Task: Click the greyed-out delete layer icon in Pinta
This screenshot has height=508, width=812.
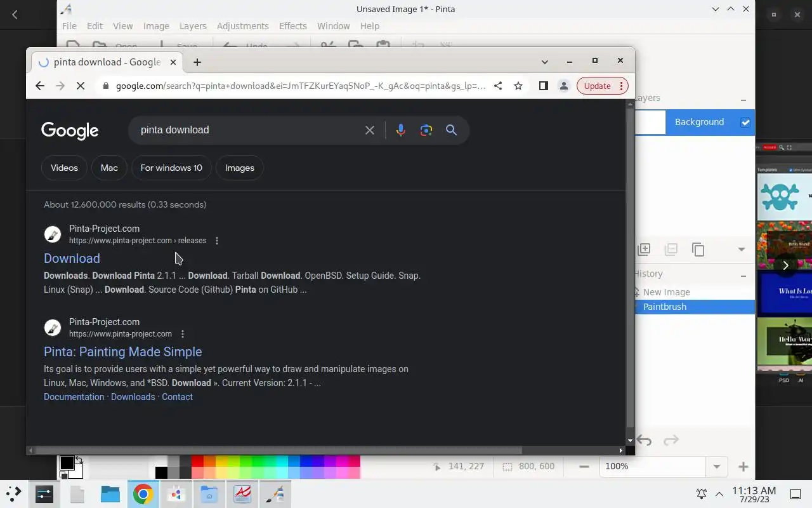Action: 671,250
